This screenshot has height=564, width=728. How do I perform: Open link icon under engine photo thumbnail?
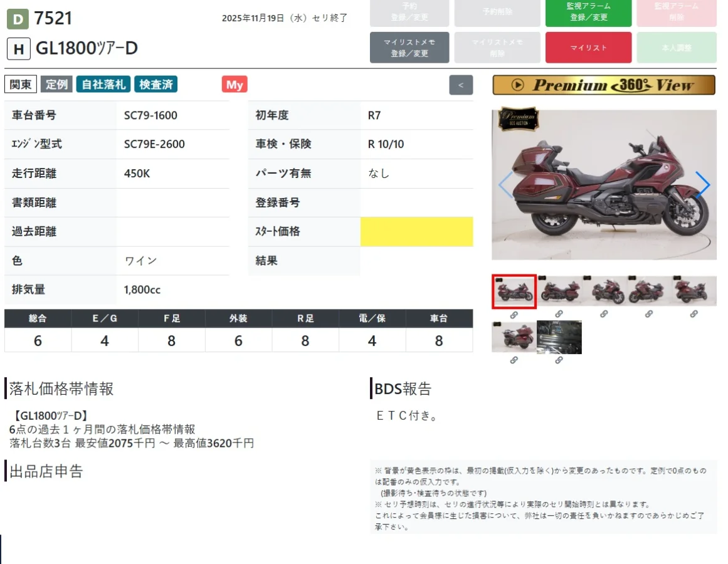559,360
